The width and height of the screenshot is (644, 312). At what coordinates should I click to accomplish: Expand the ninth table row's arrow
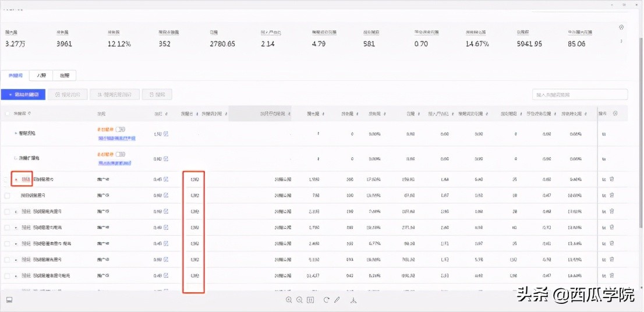[x=16, y=276]
